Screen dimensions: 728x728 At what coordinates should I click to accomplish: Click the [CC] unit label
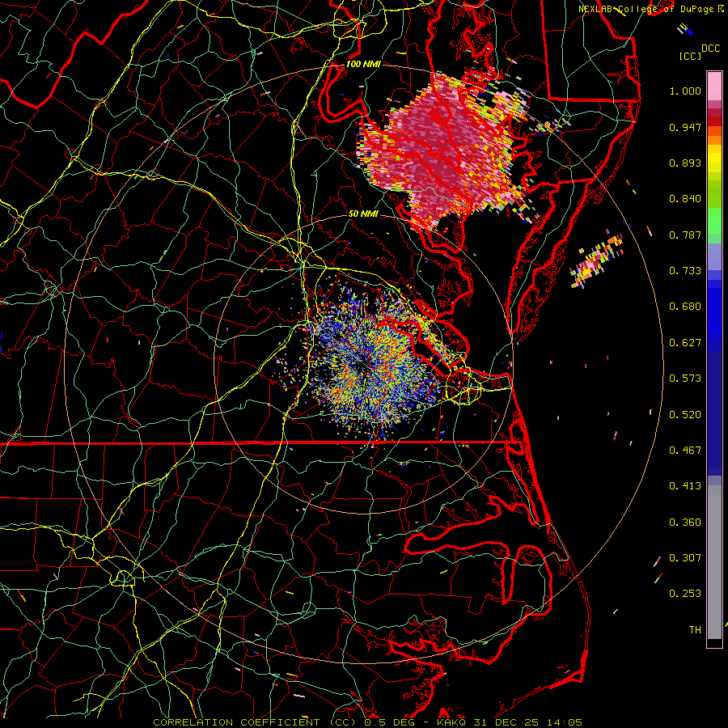point(690,56)
